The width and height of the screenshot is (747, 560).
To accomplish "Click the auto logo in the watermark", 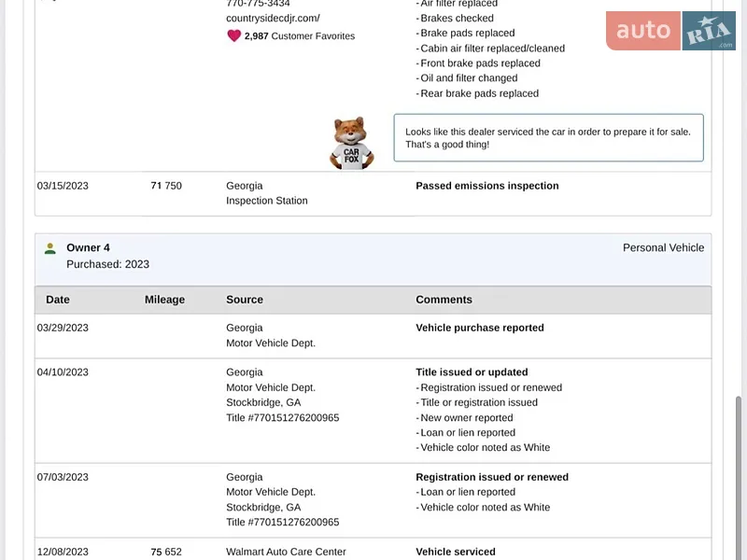I will coord(643,31).
